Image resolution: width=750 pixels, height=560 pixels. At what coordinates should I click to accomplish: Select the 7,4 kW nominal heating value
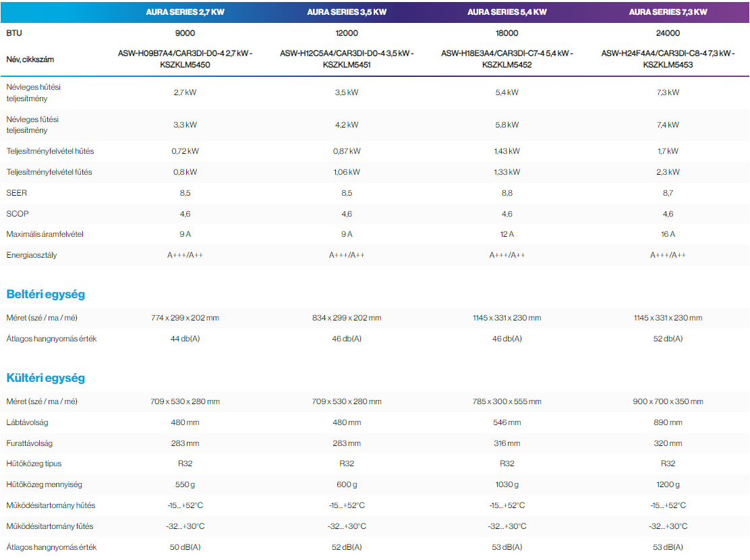[668, 125]
